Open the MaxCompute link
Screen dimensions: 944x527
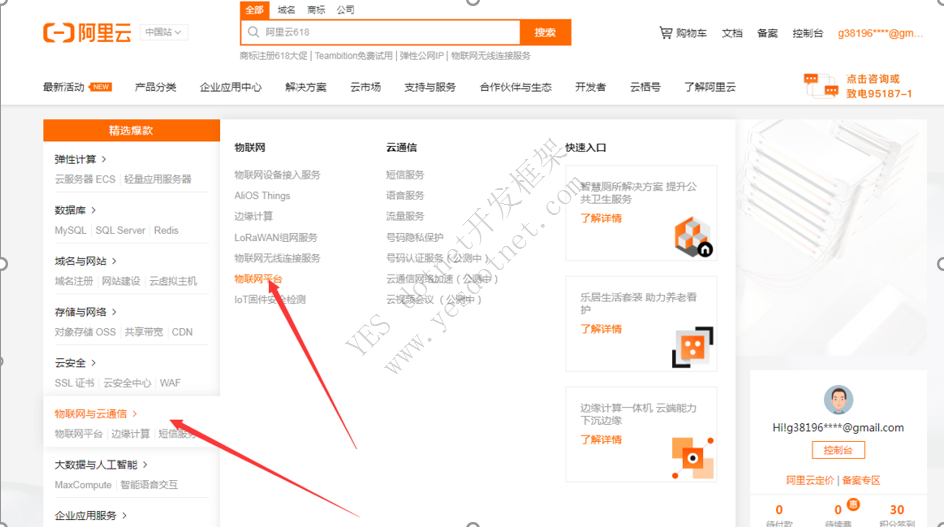(83, 485)
